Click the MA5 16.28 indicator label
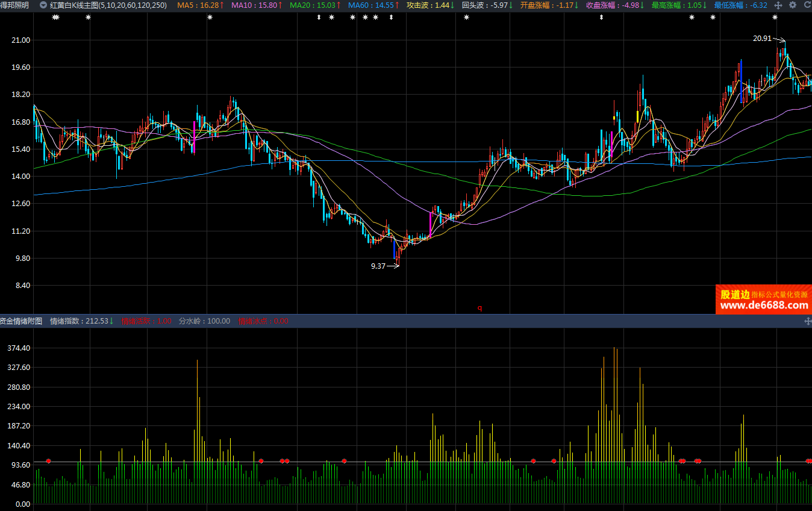Viewport: 812px width, 511px height. [x=200, y=5]
